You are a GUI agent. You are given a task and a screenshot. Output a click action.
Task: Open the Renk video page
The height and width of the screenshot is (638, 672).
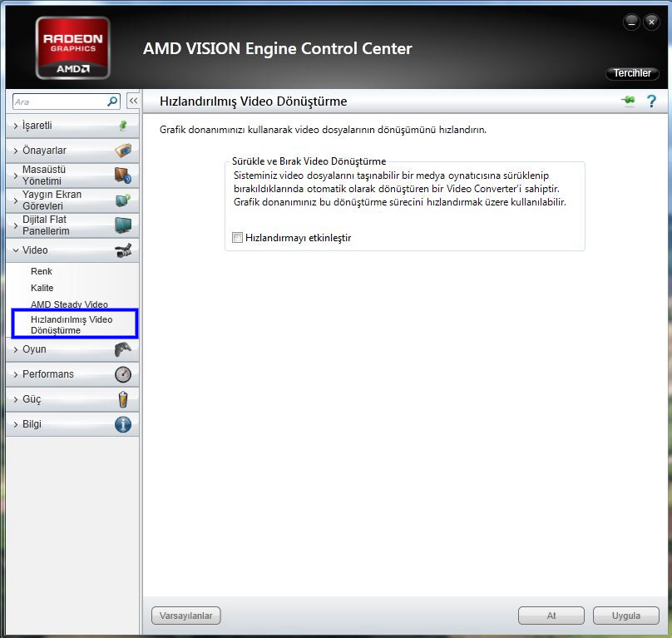[x=41, y=271]
